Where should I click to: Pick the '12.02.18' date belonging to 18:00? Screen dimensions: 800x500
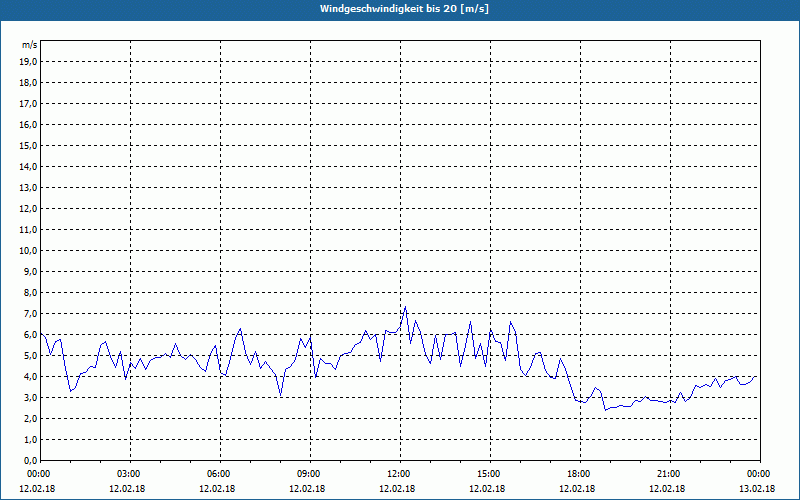pyautogui.click(x=577, y=489)
